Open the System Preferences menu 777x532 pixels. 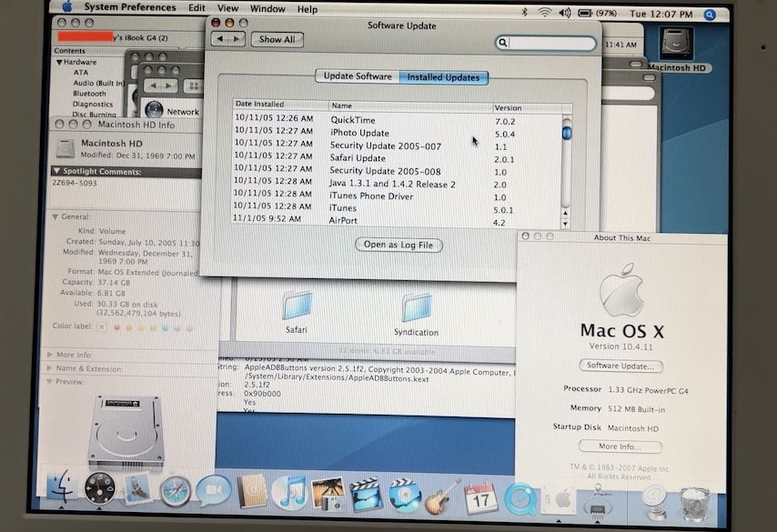[x=130, y=7]
